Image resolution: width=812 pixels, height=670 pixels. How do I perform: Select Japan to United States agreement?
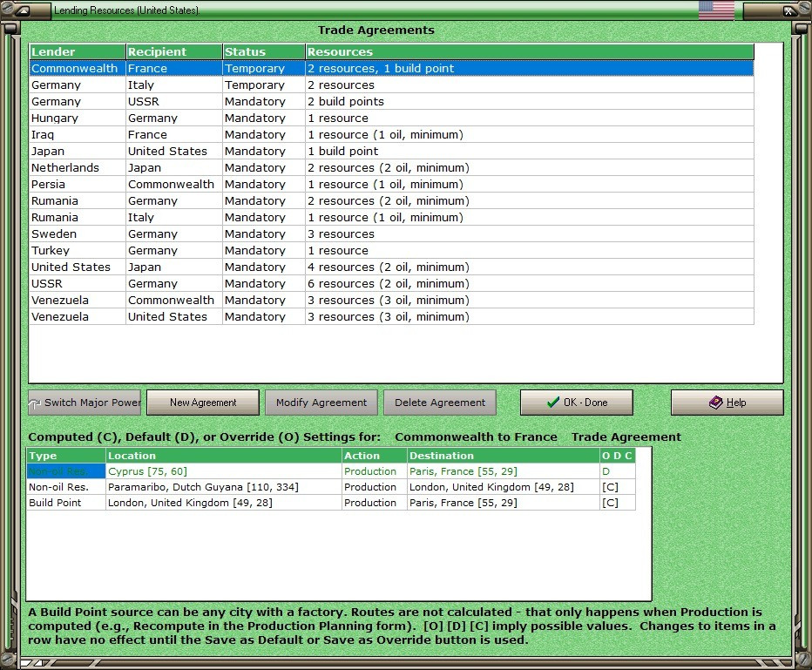tap(391, 152)
